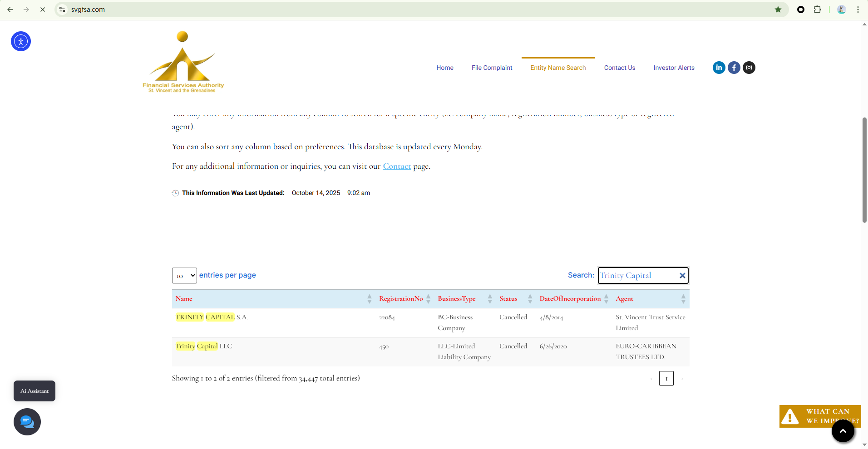Click the Ai Assistant button
Viewport: 868px width, 449px height.
35,391
